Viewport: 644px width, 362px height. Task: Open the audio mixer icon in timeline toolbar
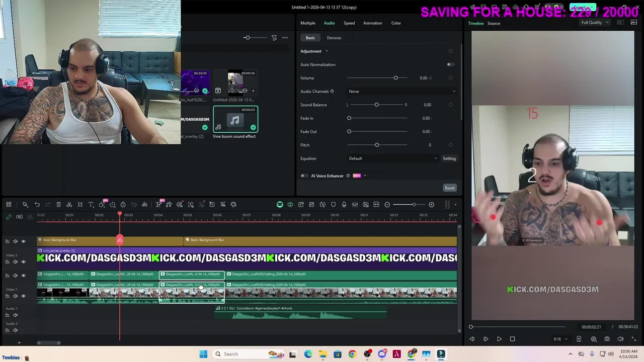click(355, 205)
